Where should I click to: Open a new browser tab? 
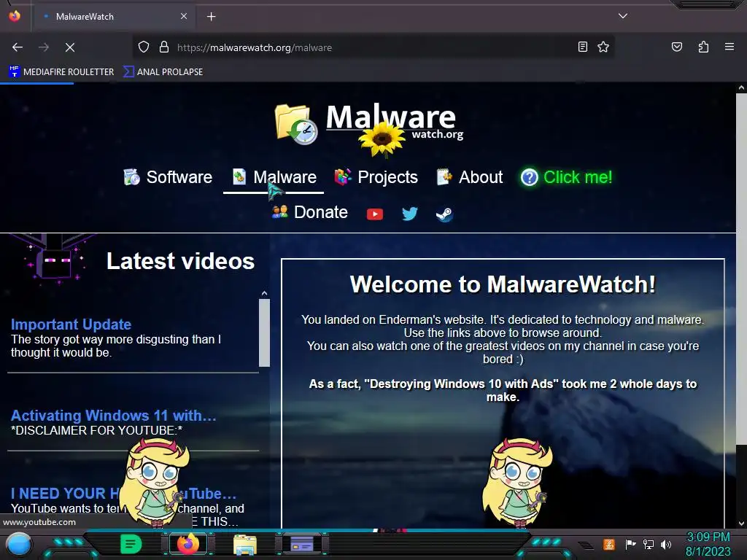pos(211,17)
